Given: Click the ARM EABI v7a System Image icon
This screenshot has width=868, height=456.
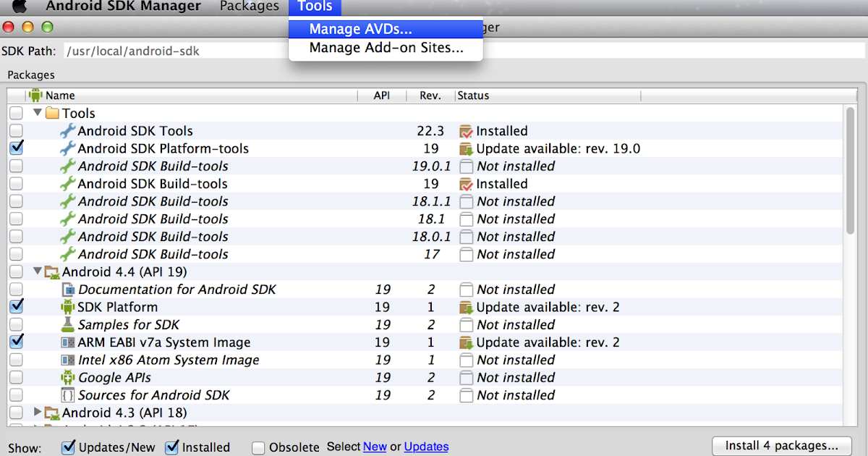Looking at the screenshot, I should tap(68, 342).
